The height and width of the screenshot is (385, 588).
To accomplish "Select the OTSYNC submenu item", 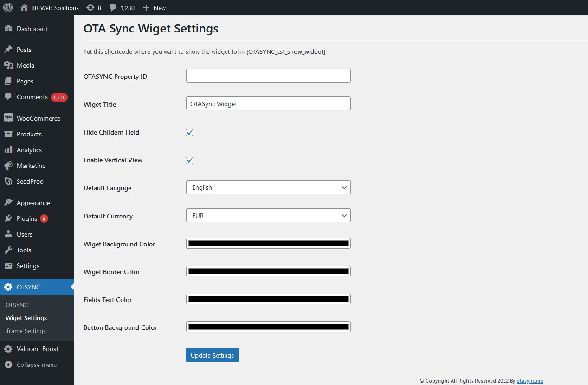I will click(17, 305).
